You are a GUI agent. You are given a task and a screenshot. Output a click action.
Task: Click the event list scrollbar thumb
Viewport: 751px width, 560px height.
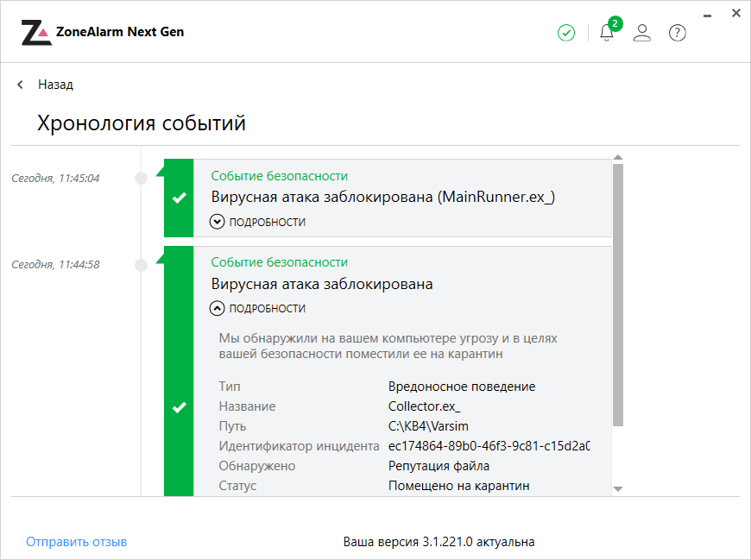(618, 295)
